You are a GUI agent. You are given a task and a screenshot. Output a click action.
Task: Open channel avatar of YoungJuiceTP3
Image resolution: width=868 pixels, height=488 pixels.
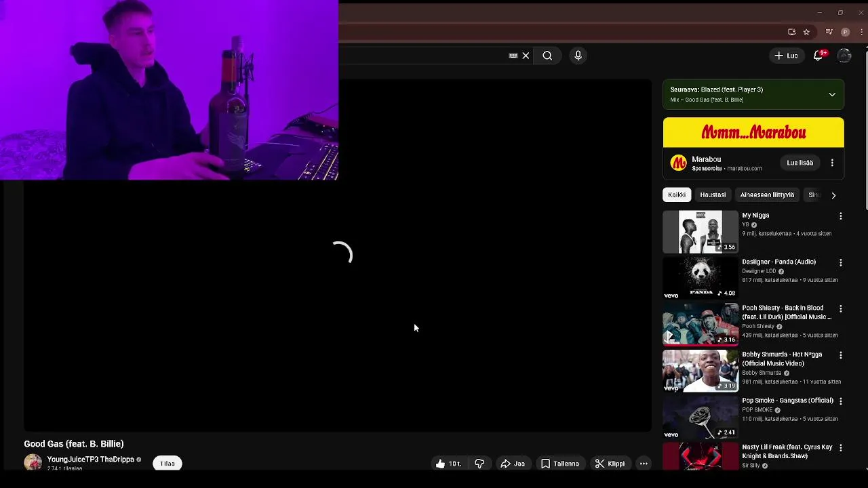click(33, 463)
